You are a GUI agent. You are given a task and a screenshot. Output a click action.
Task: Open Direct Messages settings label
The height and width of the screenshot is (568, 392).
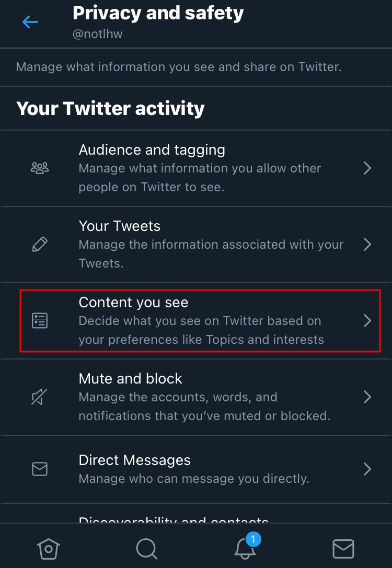click(x=134, y=460)
